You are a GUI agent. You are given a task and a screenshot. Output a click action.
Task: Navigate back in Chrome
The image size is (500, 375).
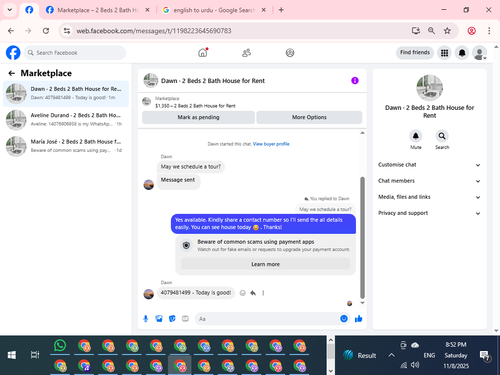(x=11, y=31)
